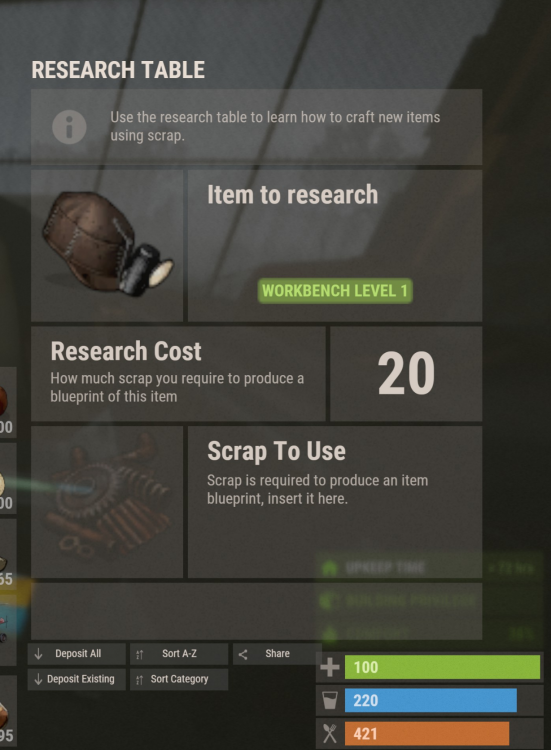The height and width of the screenshot is (750, 551).
Task: Click the miner's hat item slot
Action: (107, 246)
